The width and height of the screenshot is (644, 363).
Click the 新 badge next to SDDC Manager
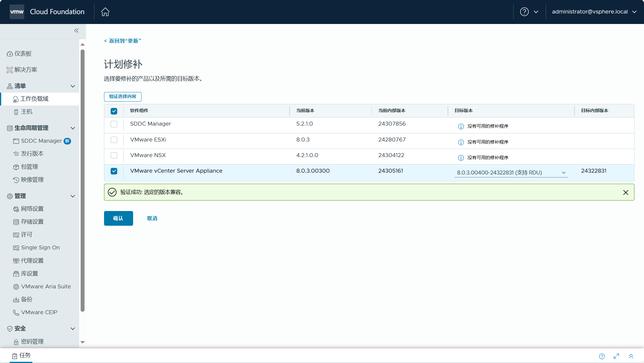coord(67,141)
